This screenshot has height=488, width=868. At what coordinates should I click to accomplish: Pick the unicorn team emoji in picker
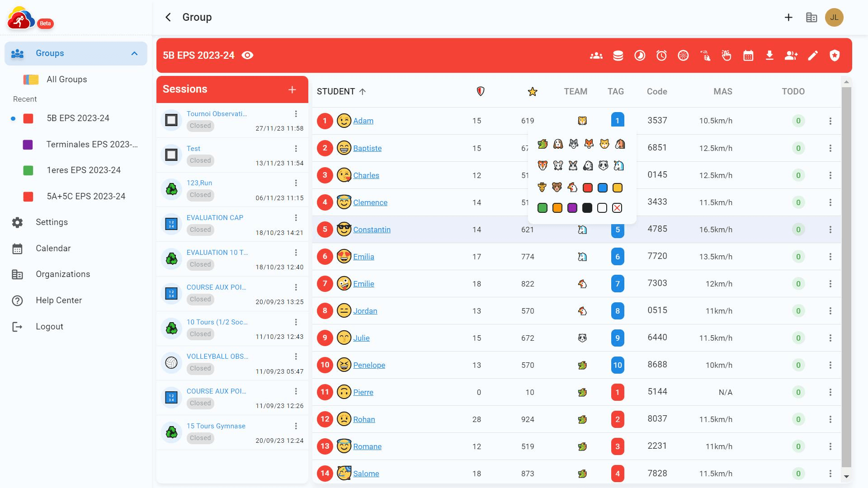click(618, 165)
